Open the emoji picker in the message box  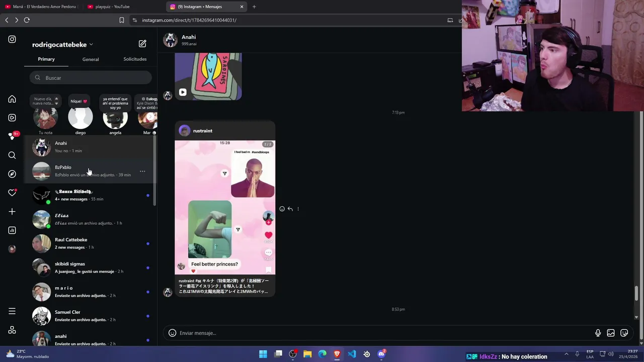pyautogui.click(x=172, y=333)
